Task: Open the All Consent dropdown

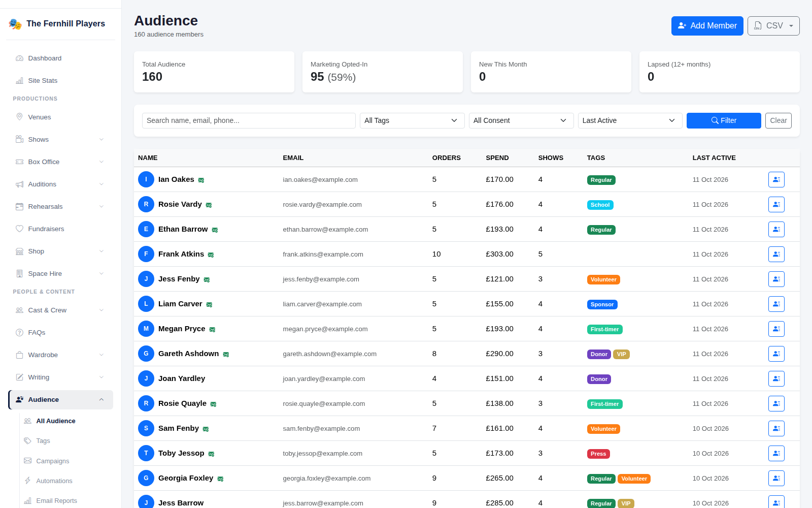Action: (521, 120)
